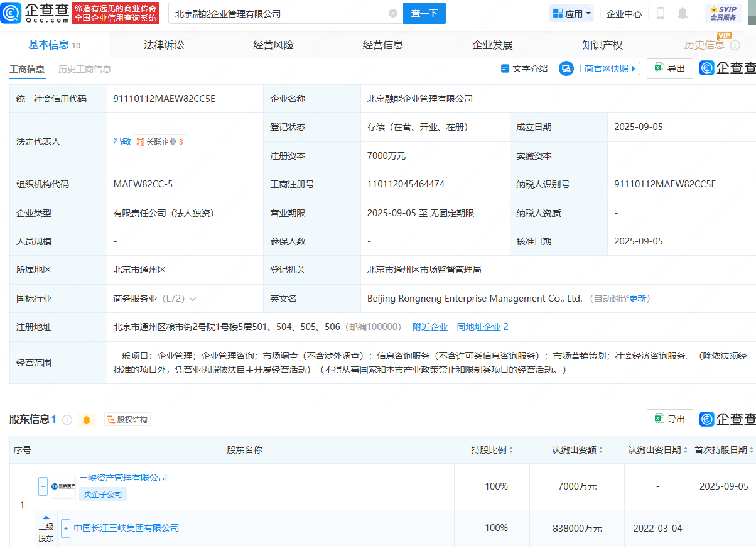Click the 查一下 search button
This screenshot has height=548, width=756.
click(x=424, y=13)
